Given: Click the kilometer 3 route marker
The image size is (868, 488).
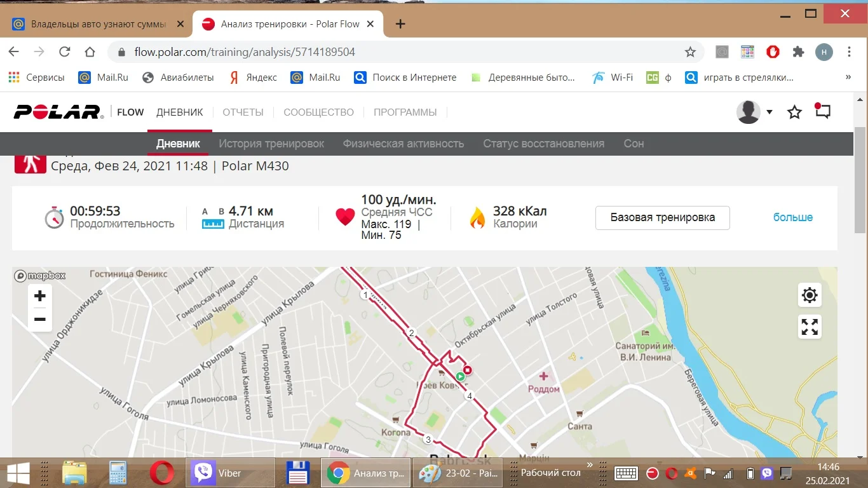Looking at the screenshot, I should pyautogui.click(x=428, y=439).
